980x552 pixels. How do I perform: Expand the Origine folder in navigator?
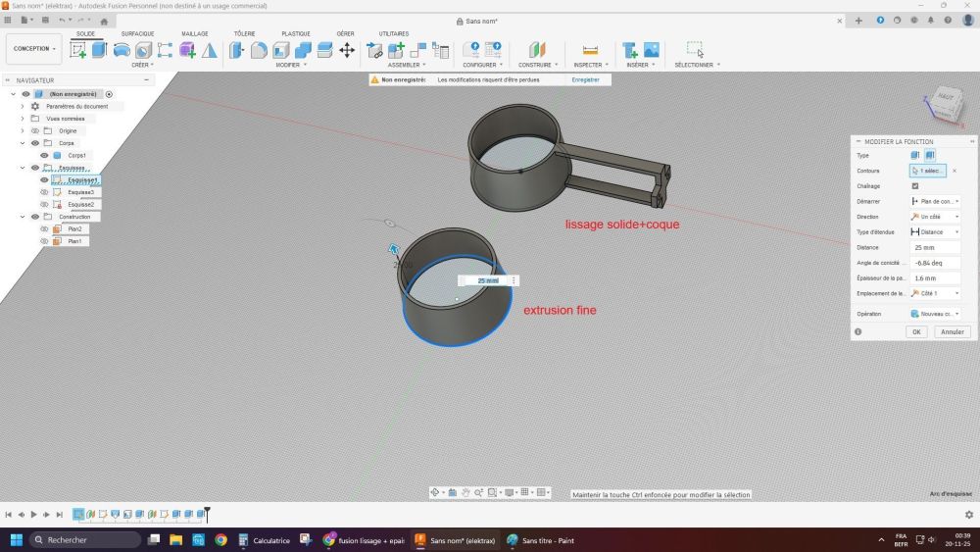(x=23, y=130)
